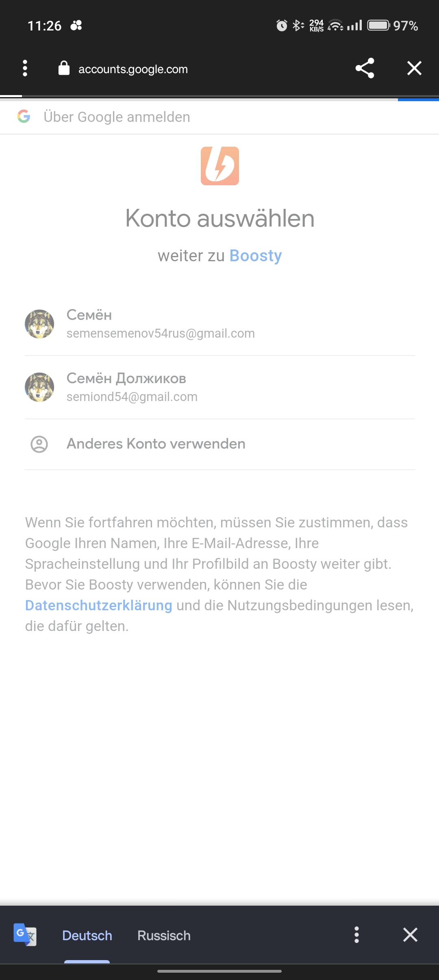
Task: Tap the battery status icon
Action: [x=378, y=26]
